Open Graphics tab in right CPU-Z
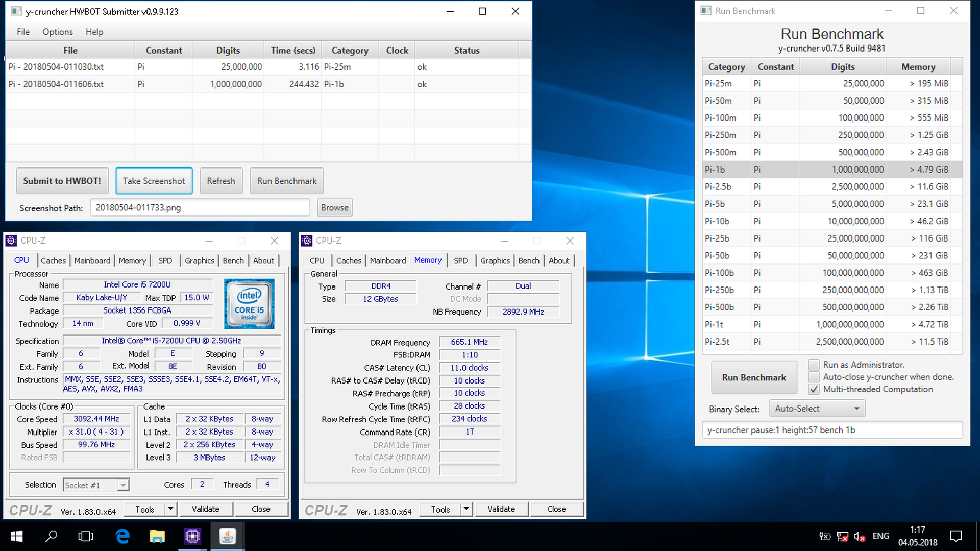Viewport: 980px width, 551px height. pos(495,260)
